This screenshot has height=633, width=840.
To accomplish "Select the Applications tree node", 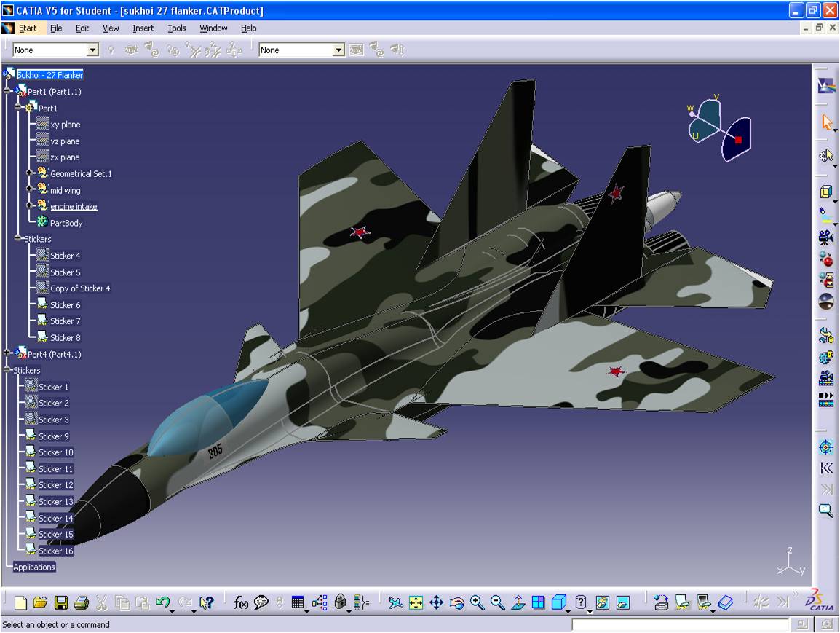I will point(34,567).
